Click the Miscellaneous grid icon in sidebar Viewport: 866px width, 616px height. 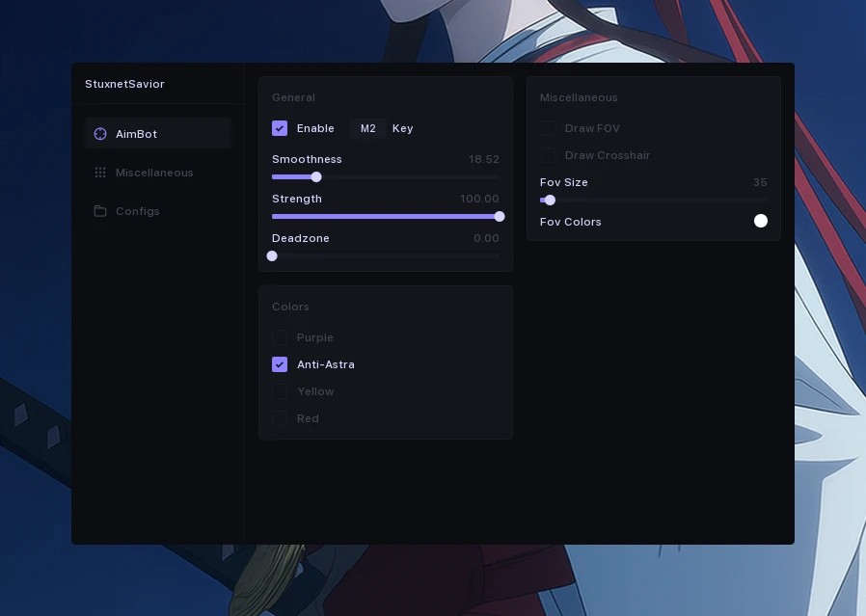(x=100, y=173)
